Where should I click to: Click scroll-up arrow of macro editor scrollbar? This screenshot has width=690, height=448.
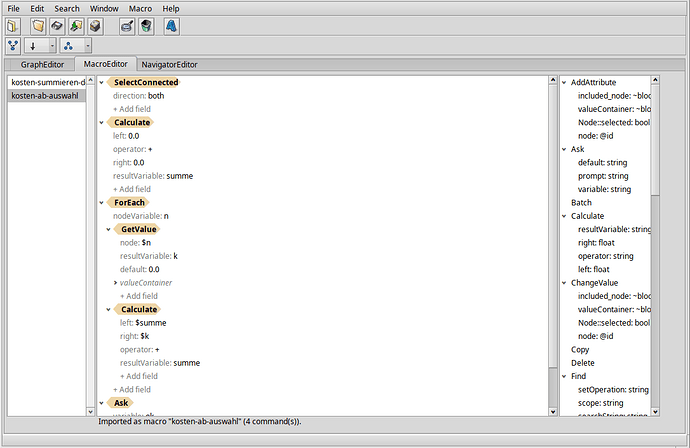point(553,80)
